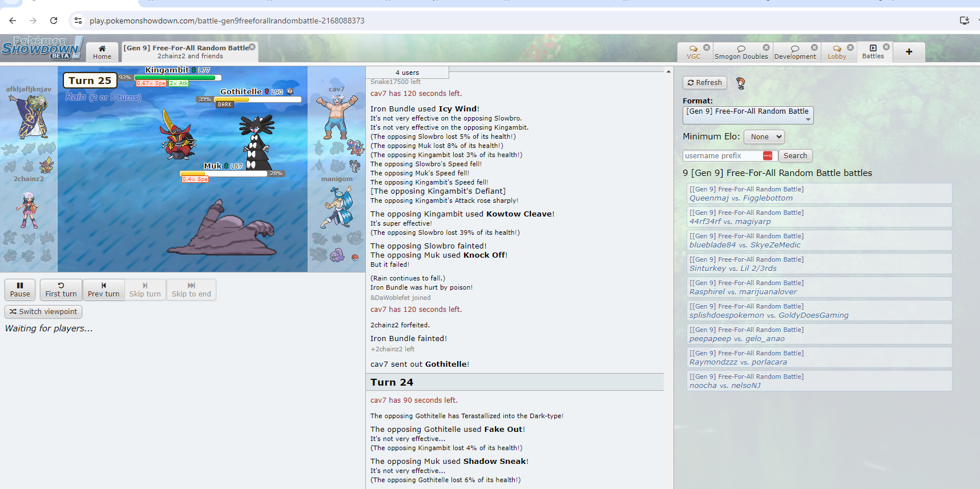Click Kingambit team icon under afkljafljknjav

click(x=46, y=166)
